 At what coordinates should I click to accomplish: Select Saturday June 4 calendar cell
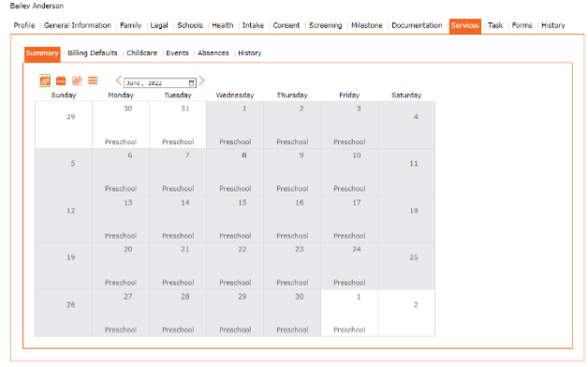point(406,125)
